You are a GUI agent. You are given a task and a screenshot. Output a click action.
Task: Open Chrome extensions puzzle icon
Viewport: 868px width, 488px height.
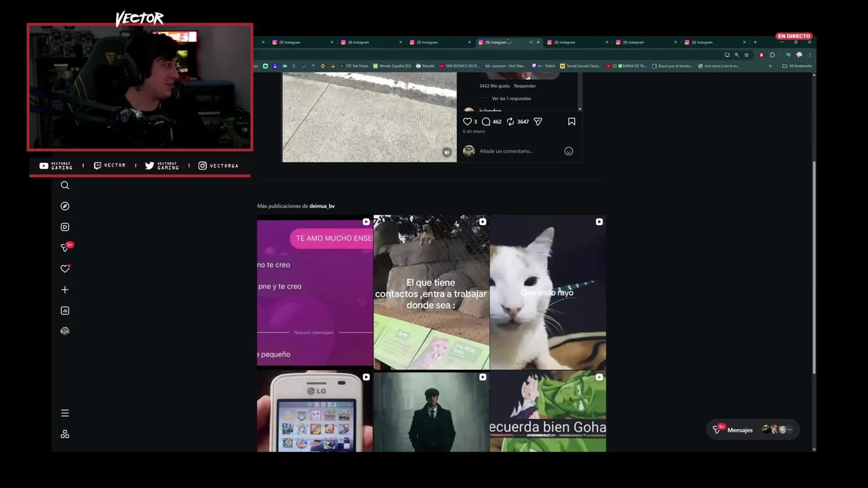pos(772,55)
